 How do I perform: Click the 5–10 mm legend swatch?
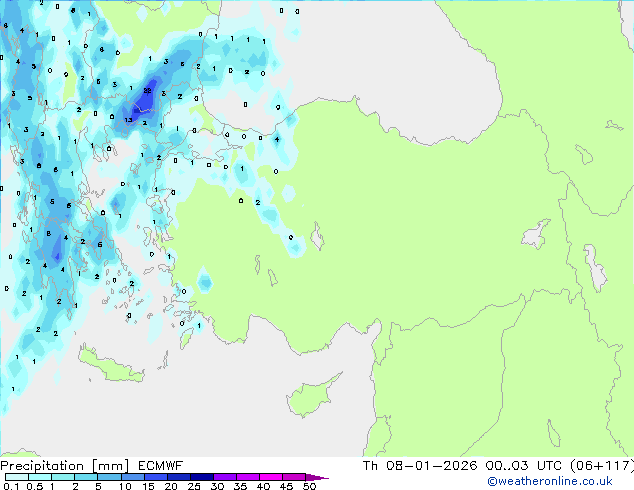109,477
